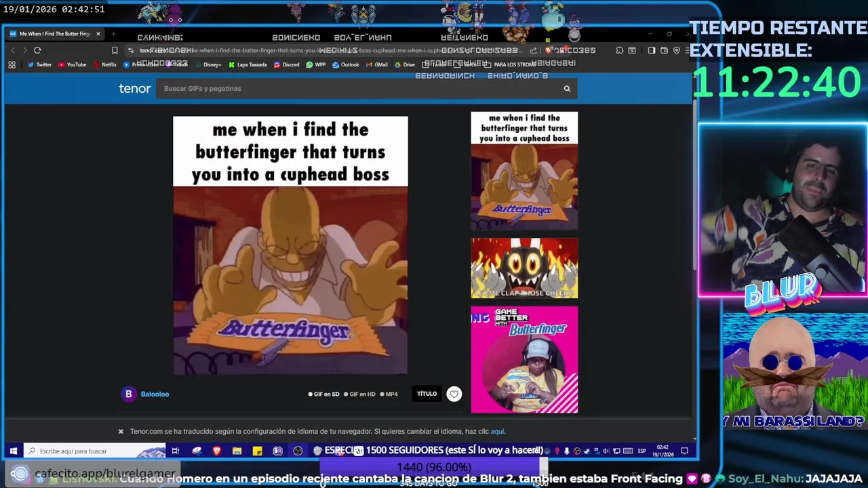
Task: Dismiss the Tenor translation notice with X
Action: 121,431
